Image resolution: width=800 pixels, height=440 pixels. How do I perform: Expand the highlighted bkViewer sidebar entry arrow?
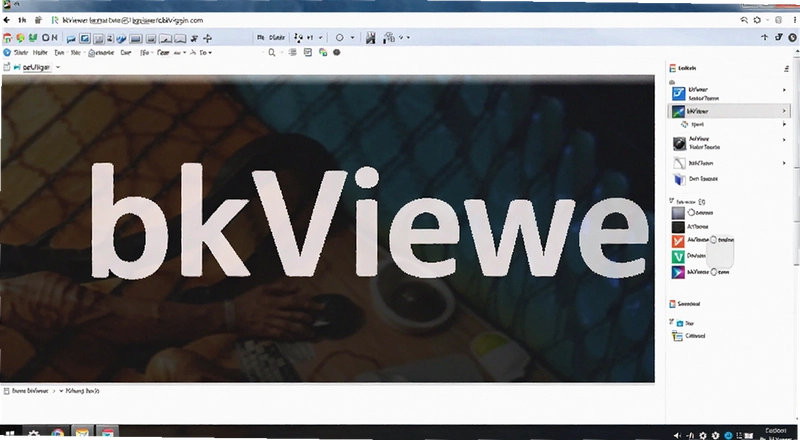click(784, 111)
